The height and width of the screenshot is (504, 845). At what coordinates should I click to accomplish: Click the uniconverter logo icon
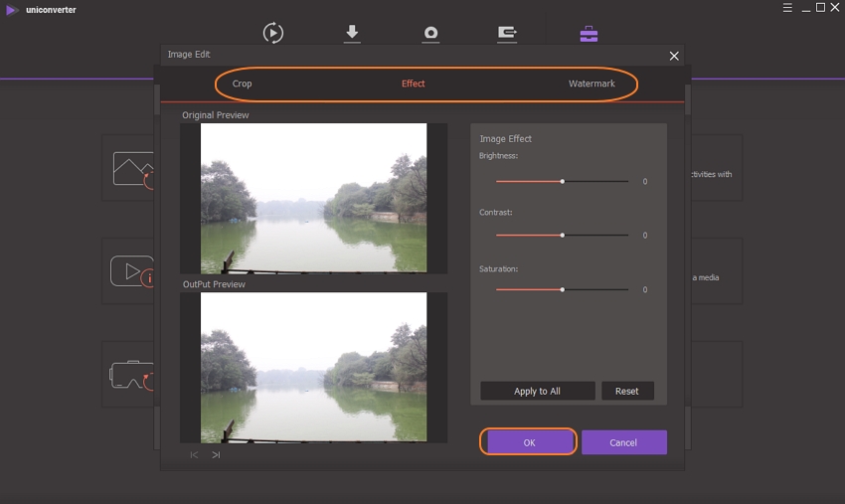[10, 10]
